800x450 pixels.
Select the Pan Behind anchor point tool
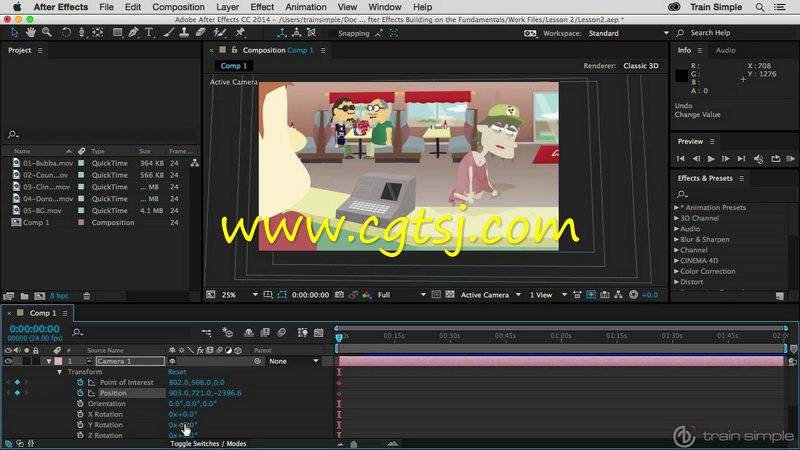[97, 33]
